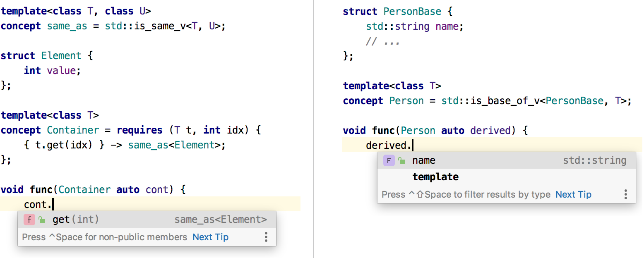Click the Container concept name in the code
The width and height of the screenshot is (644, 258).
[73, 130]
